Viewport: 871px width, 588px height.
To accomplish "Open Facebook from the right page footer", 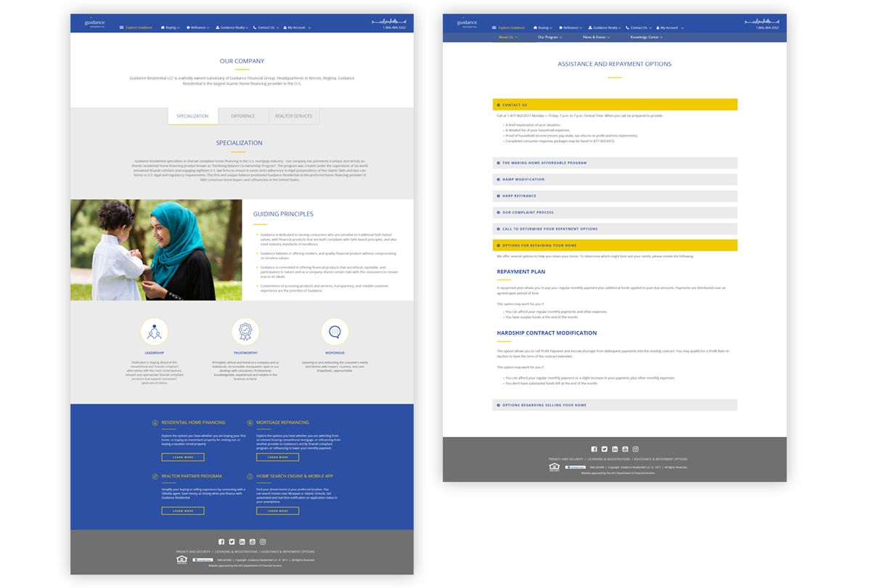I will 594,449.
